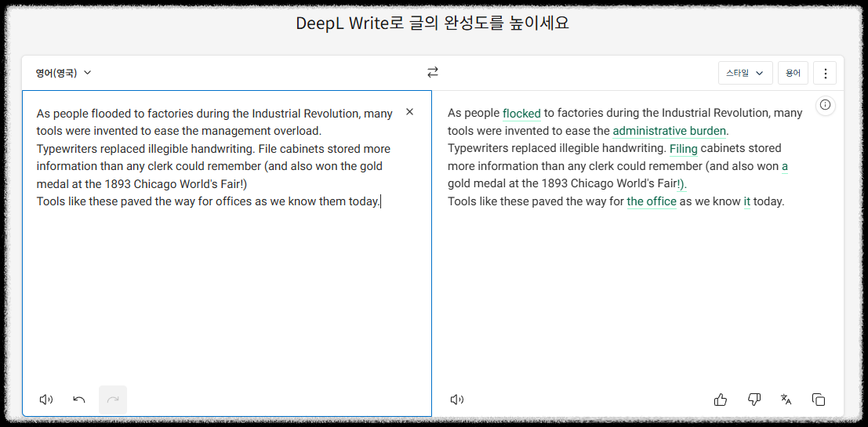868x427 pixels.
Task: Swap languages with the arrows icon
Action: [432, 72]
